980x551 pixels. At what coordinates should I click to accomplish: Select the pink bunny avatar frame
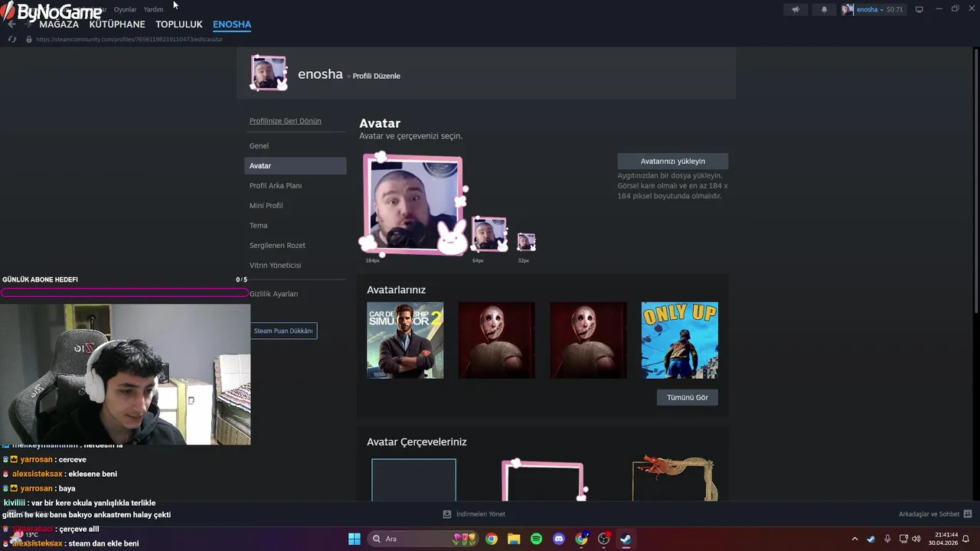click(544, 480)
